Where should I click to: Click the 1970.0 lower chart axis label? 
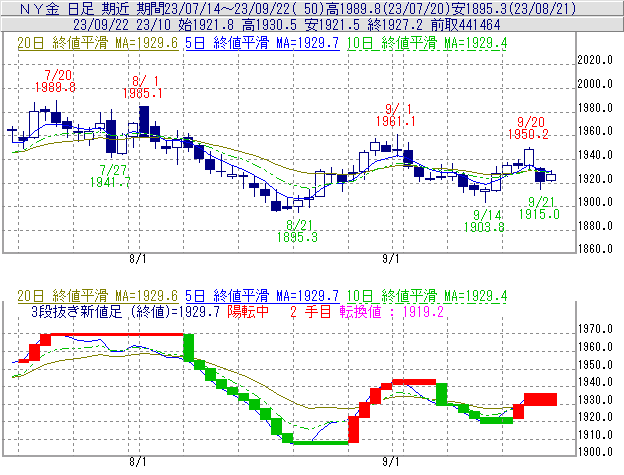pyautogui.click(x=595, y=329)
